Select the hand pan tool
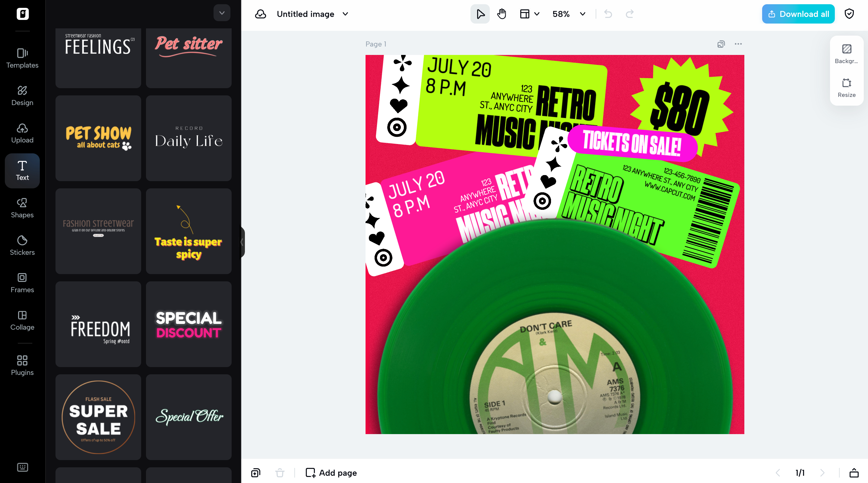The image size is (868, 483). [501, 14]
